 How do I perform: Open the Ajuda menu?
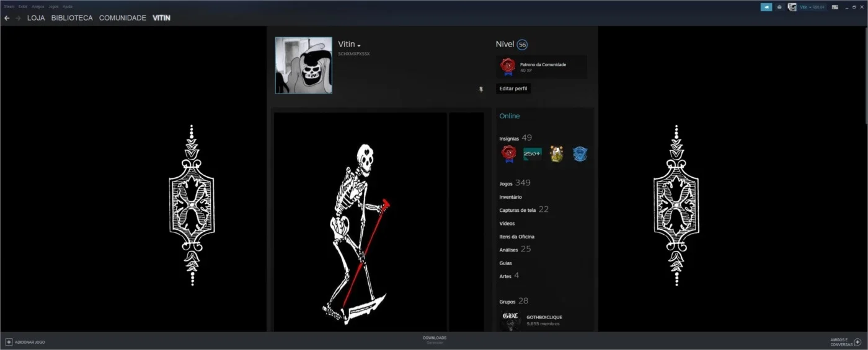(68, 6)
